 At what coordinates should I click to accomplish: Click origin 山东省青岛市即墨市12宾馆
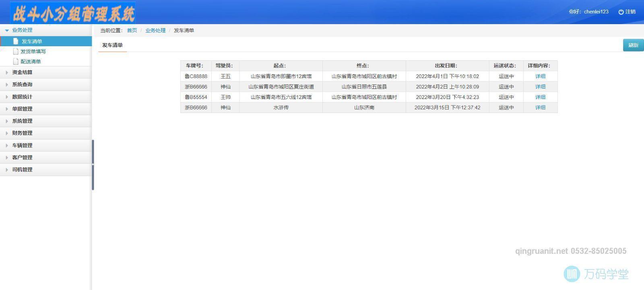click(281, 76)
